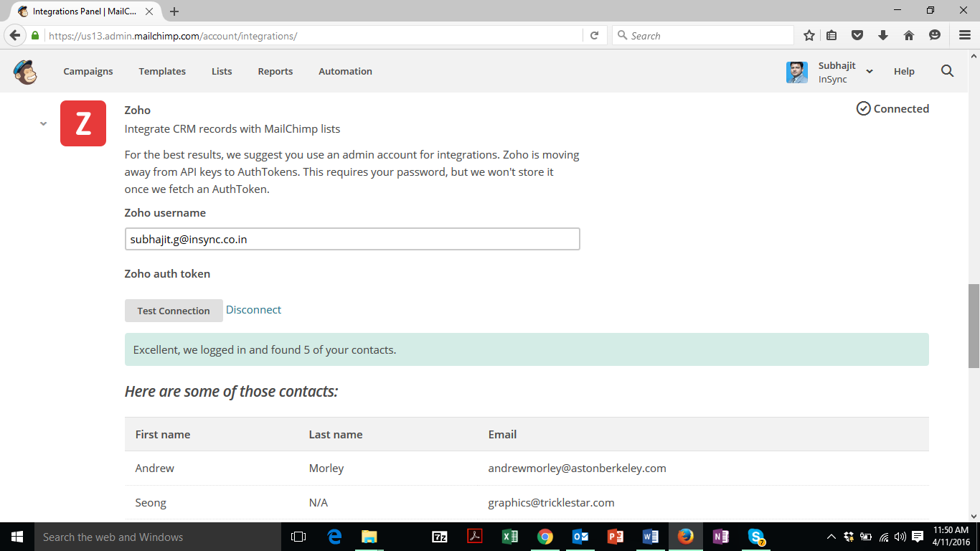Viewport: 980px width, 551px height.
Task: Go to Firefox home page
Action: (x=909, y=35)
